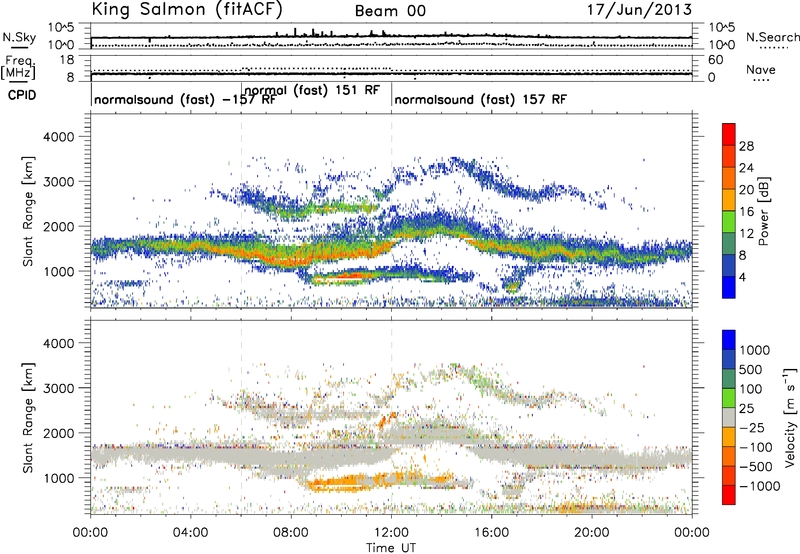Select the '100' value on Velocity colorbar
The image size is (800, 554).
tap(753, 389)
